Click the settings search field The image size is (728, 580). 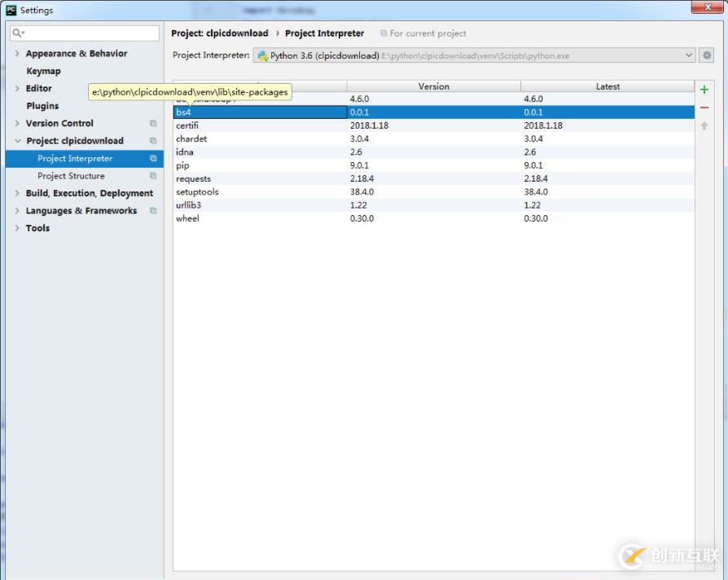(x=85, y=33)
